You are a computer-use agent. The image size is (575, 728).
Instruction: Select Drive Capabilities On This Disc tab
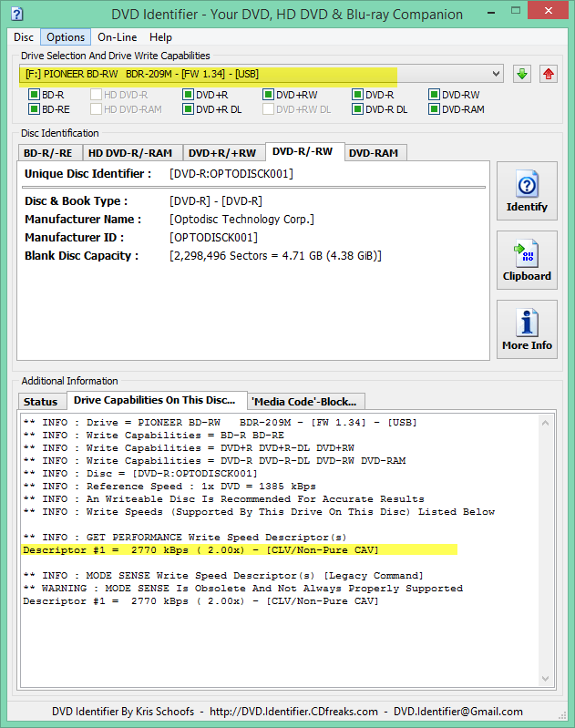[155, 400]
